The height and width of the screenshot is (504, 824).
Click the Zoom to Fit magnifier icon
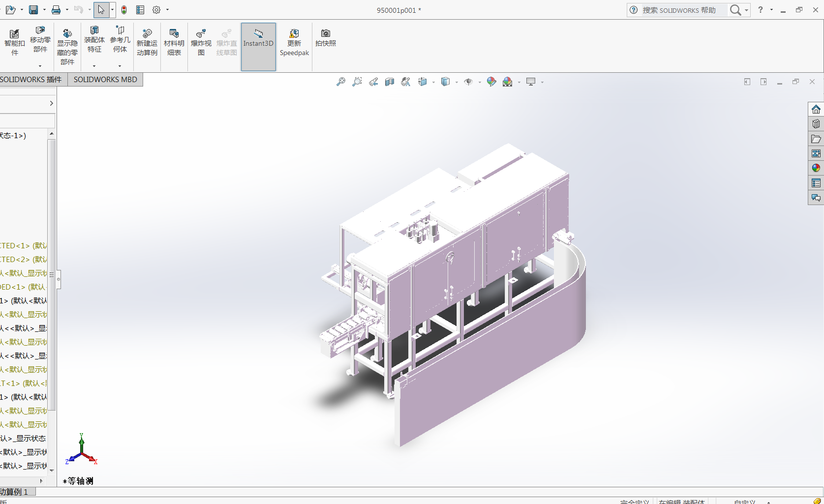pos(340,82)
